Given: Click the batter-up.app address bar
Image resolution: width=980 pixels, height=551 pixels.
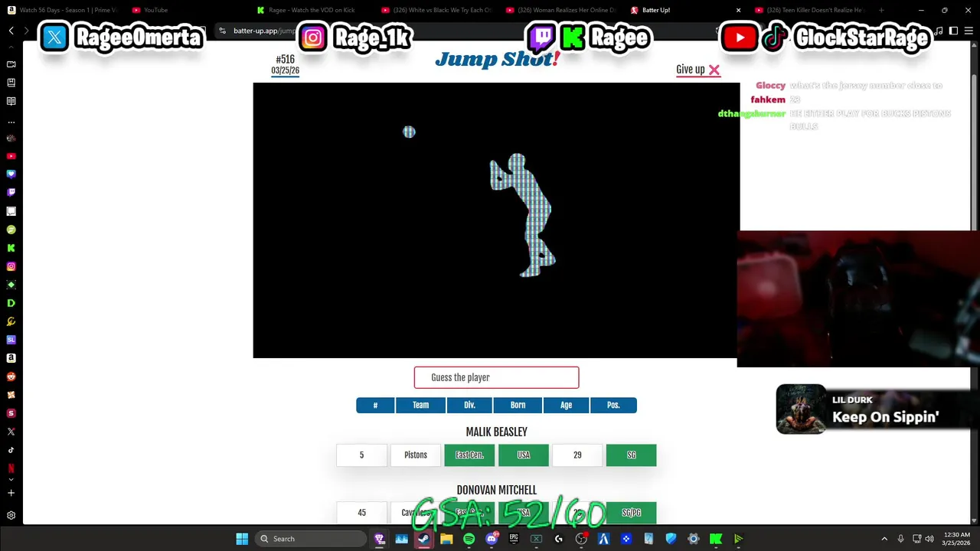Looking at the screenshot, I should [x=264, y=31].
